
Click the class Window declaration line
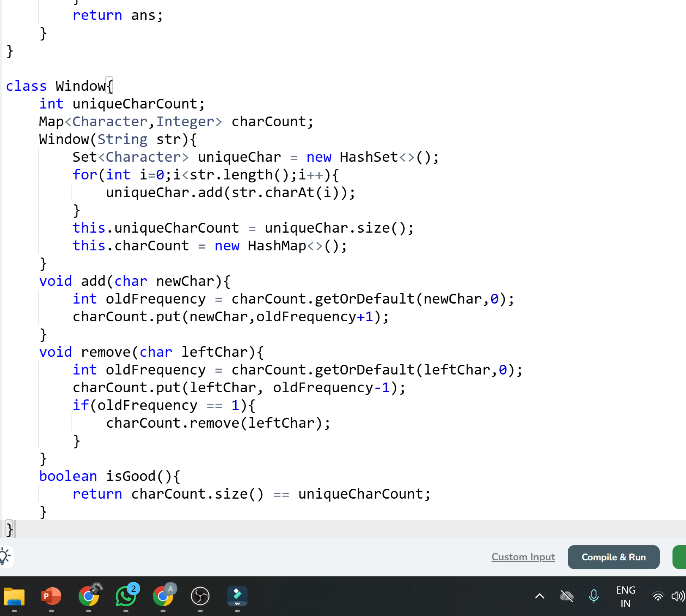point(59,86)
